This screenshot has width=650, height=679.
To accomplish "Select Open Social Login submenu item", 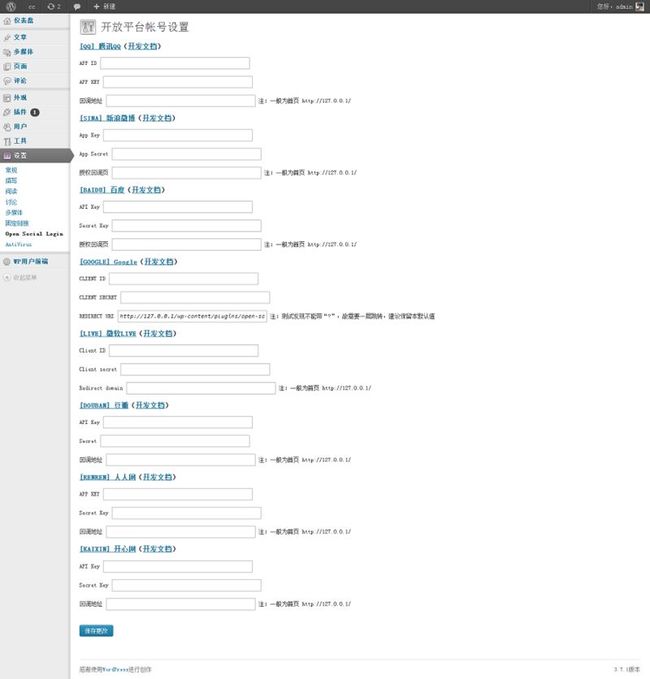I will point(34,234).
